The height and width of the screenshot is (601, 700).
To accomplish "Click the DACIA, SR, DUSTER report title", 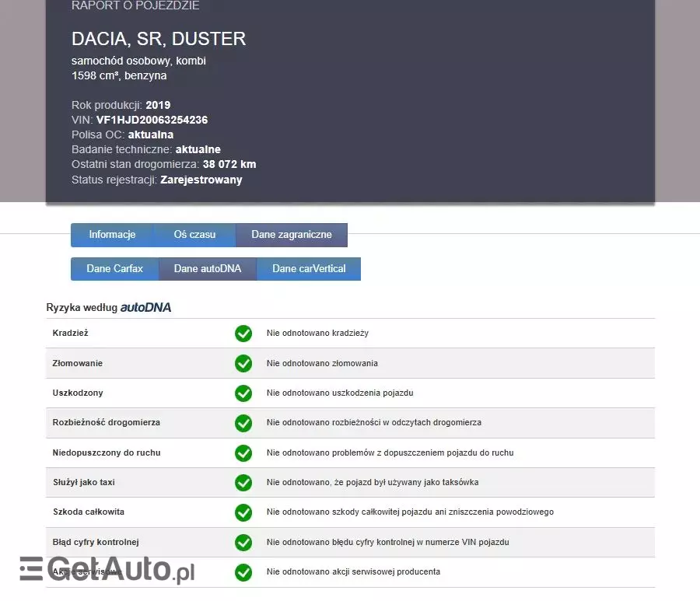I will pyautogui.click(x=159, y=38).
